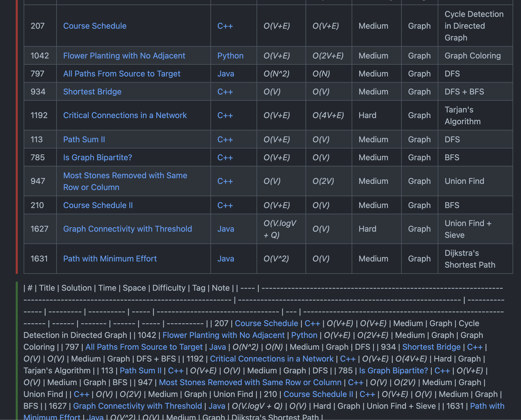Screen dimensions: 521x420
Task: Open the Flower Planting with No Adjacent problem
Action: pos(124,56)
